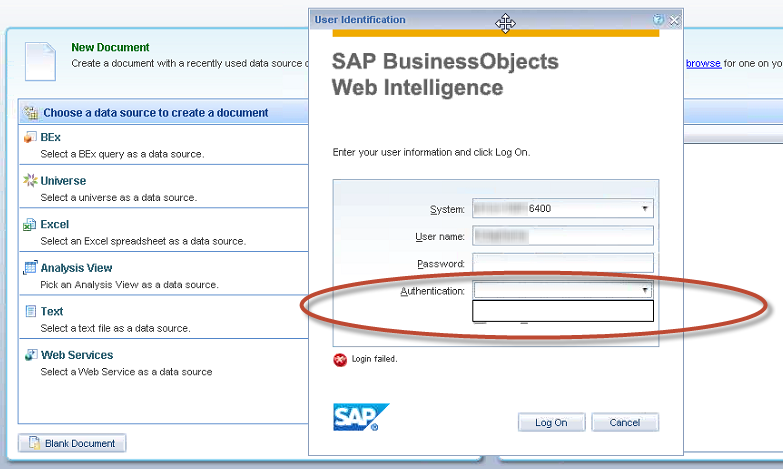
Task: Open help in User Identification dialog
Action: click(x=658, y=20)
